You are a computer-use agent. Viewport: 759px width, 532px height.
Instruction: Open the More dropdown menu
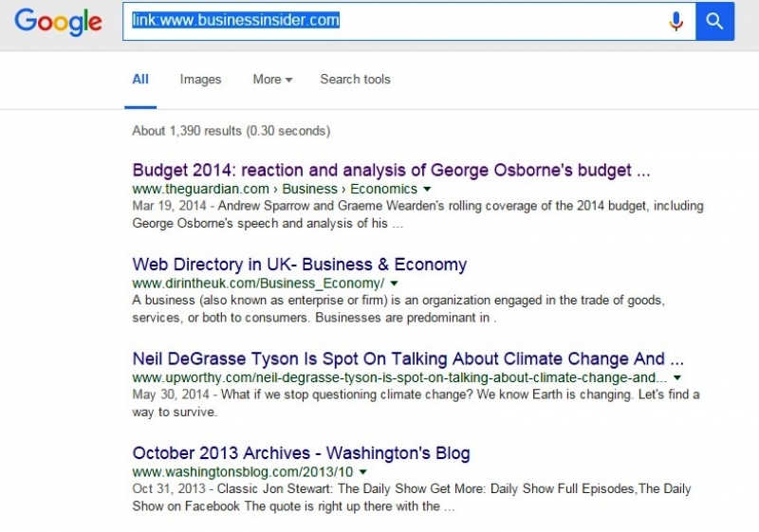(272, 80)
